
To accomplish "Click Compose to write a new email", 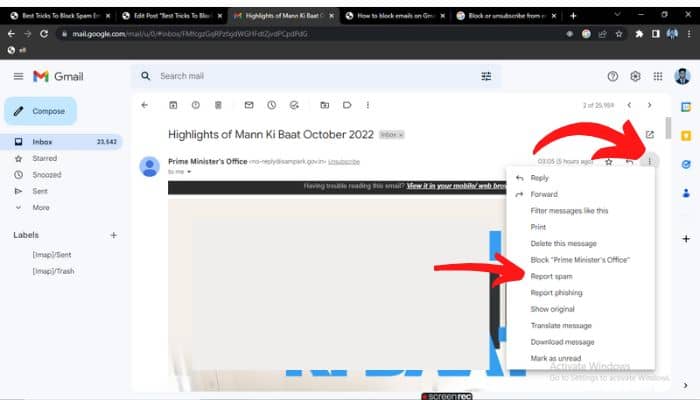I will (x=41, y=111).
